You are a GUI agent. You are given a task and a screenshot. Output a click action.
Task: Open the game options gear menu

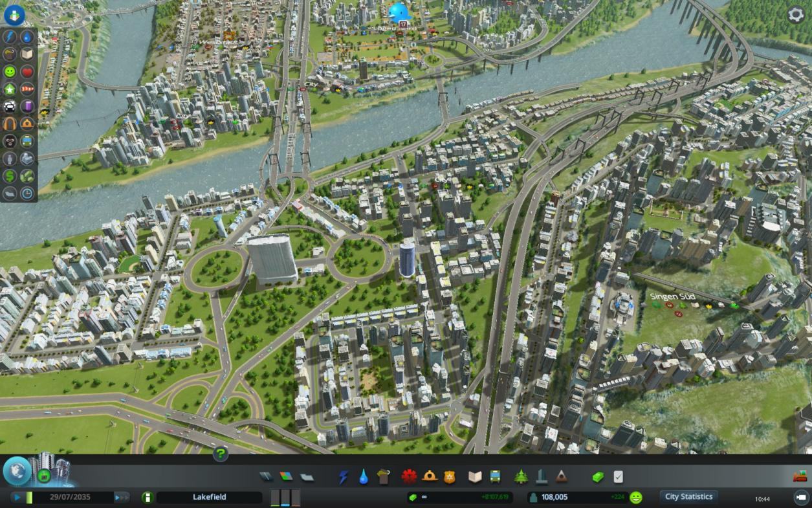coord(796,15)
